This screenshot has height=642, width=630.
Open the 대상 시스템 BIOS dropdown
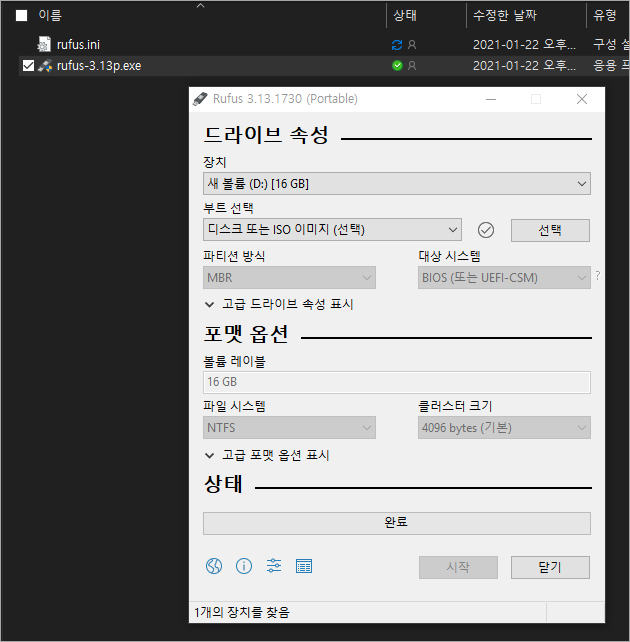(x=504, y=278)
